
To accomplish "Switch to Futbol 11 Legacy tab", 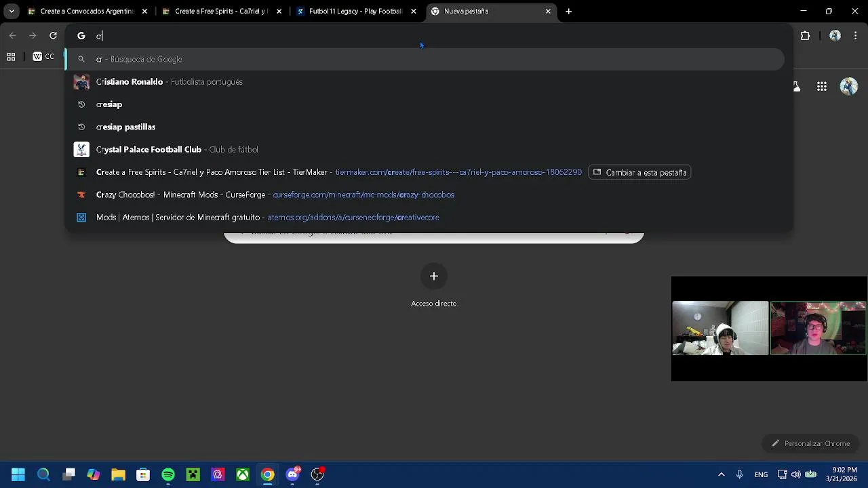I will pos(356,11).
